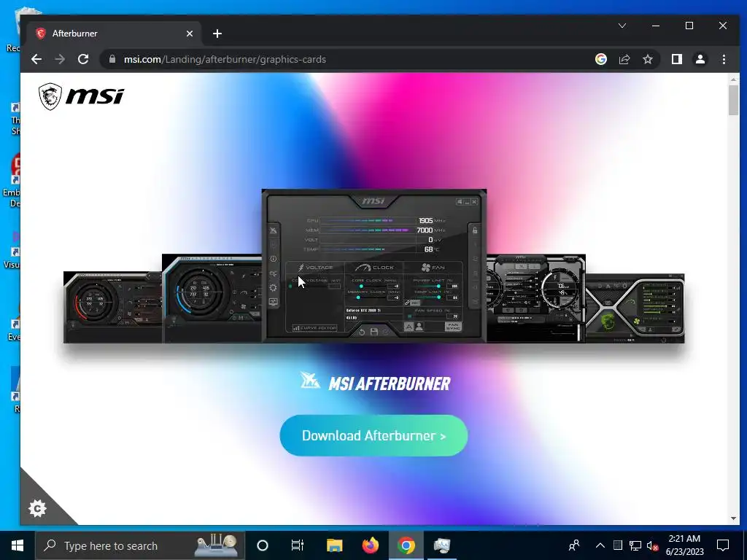Open the Google icon in address bar
The width and height of the screenshot is (747, 560).
click(x=601, y=59)
